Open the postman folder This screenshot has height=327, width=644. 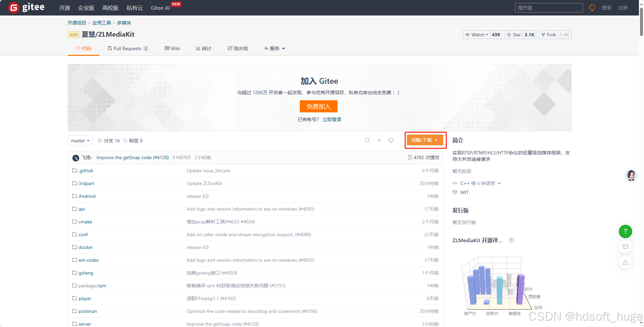[x=88, y=311]
